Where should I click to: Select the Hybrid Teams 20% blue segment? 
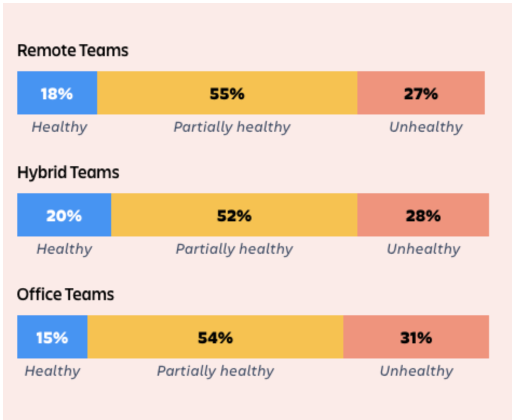point(64,215)
